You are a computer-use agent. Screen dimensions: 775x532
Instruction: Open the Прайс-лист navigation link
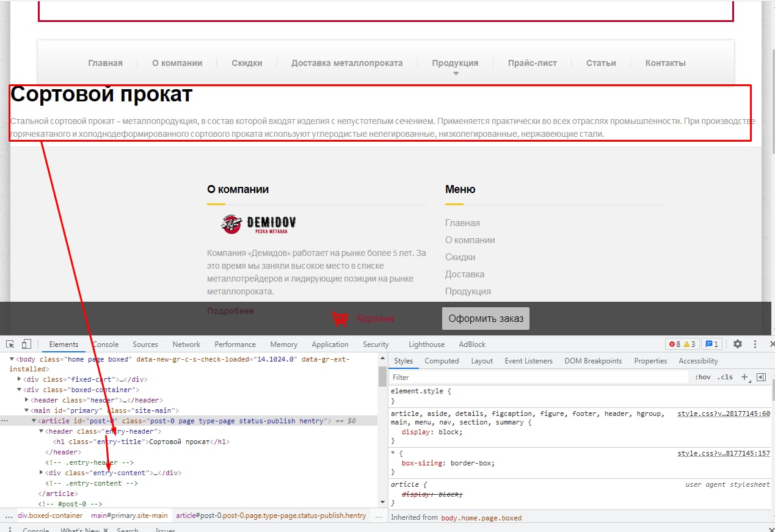pyautogui.click(x=533, y=63)
